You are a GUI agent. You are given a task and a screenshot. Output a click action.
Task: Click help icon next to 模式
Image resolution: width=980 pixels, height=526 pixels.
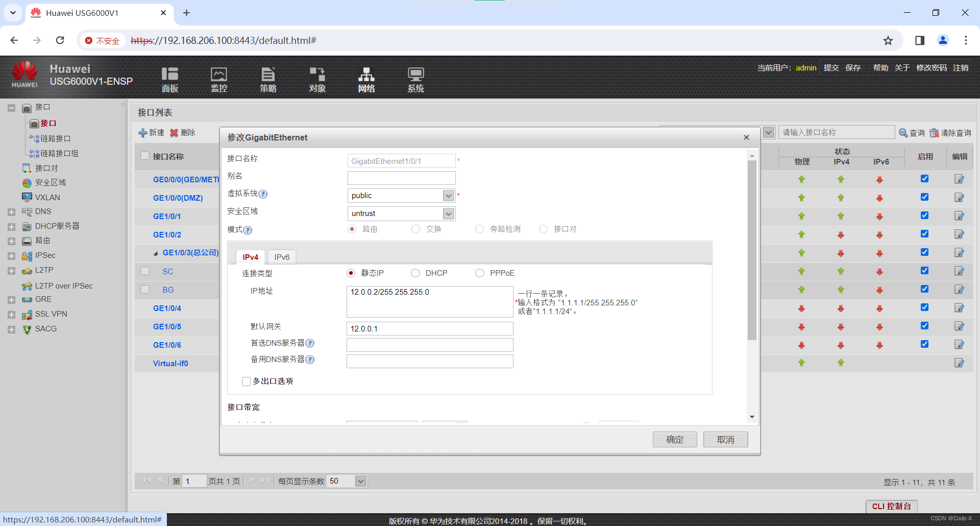click(x=248, y=230)
